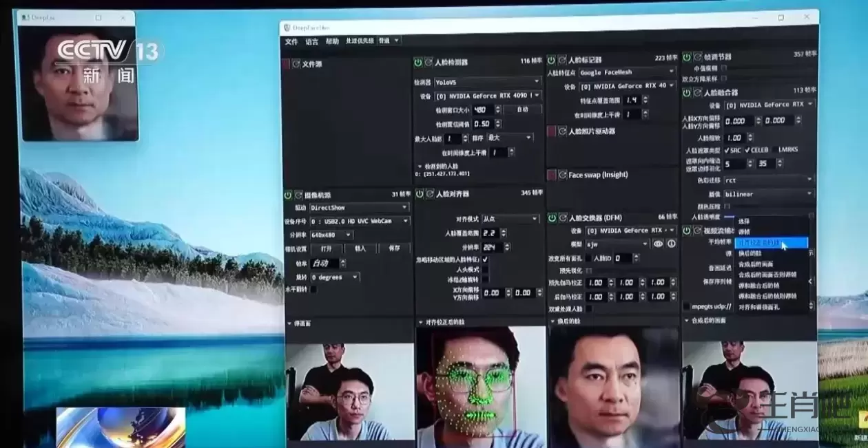Expand the DirectShow driver dropdown
This screenshot has height=448, width=868.
tap(360, 207)
